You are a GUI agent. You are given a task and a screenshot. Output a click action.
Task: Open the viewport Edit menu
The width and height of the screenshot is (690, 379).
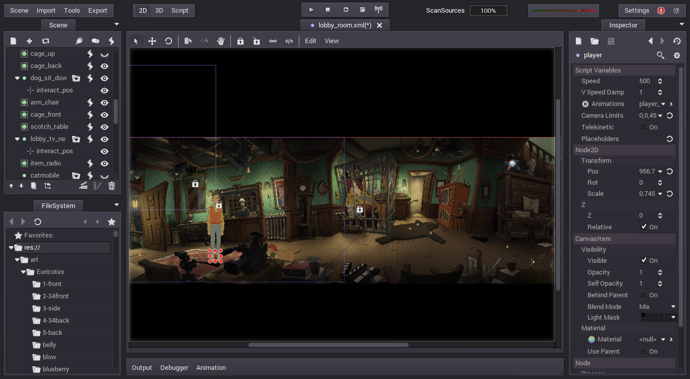[x=310, y=41]
